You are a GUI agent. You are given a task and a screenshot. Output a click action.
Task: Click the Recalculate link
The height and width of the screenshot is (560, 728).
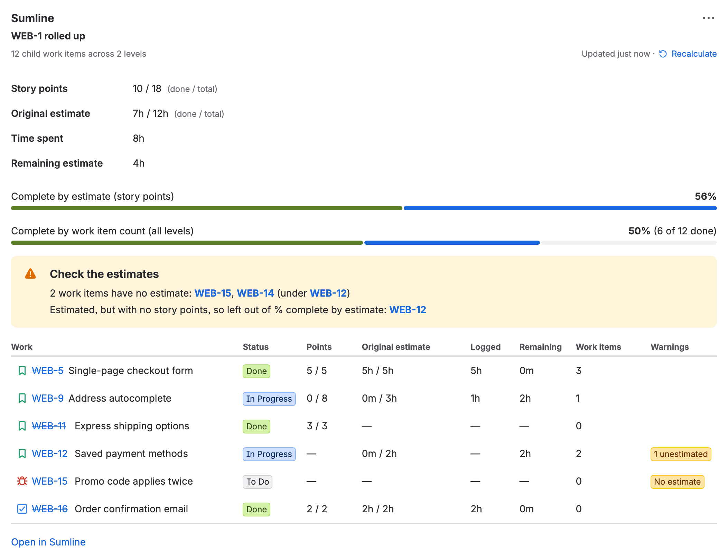point(694,54)
